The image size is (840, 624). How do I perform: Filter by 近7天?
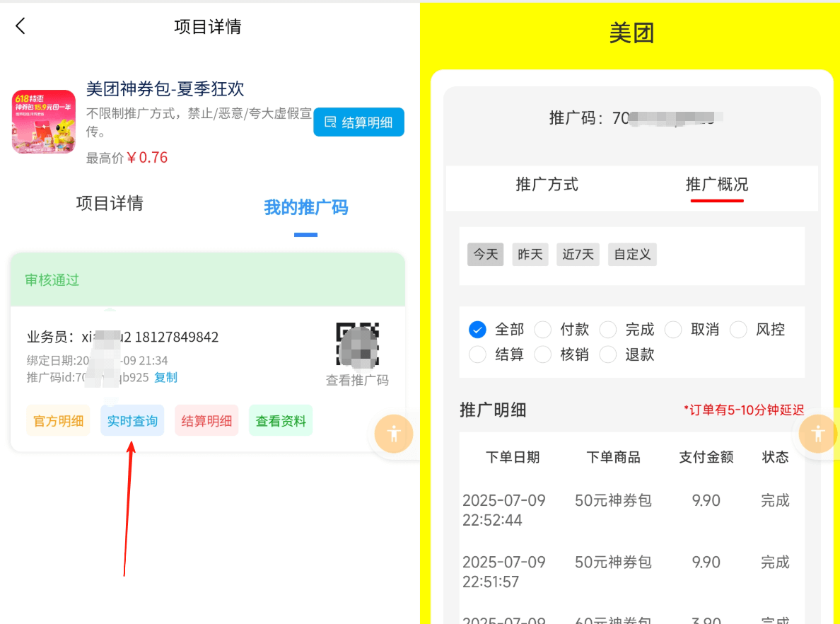tap(578, 254)
